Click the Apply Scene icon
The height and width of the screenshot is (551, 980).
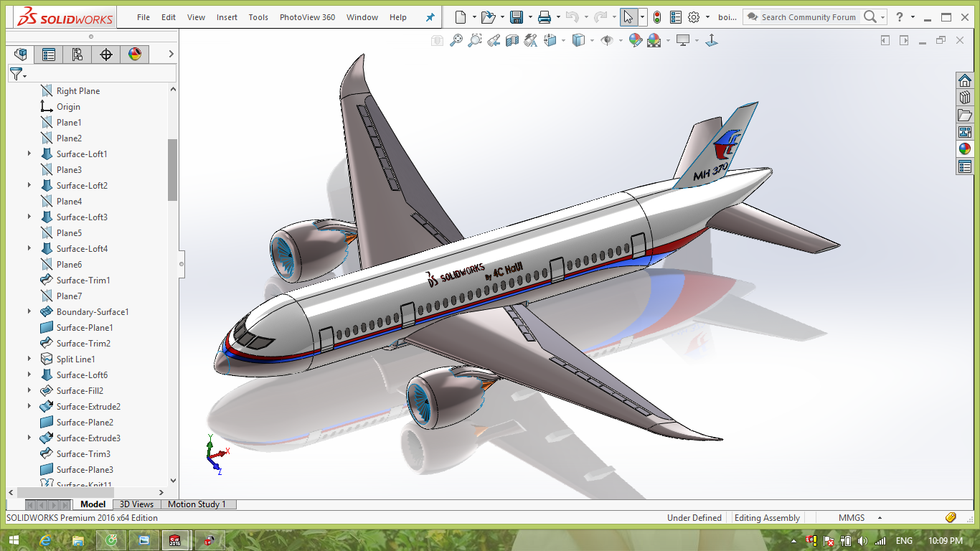654,41
